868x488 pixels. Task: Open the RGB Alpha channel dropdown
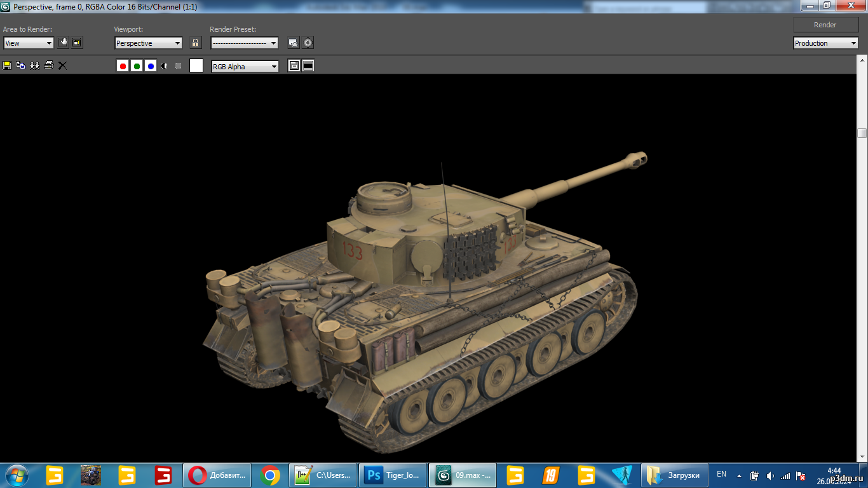click(245, 66)
